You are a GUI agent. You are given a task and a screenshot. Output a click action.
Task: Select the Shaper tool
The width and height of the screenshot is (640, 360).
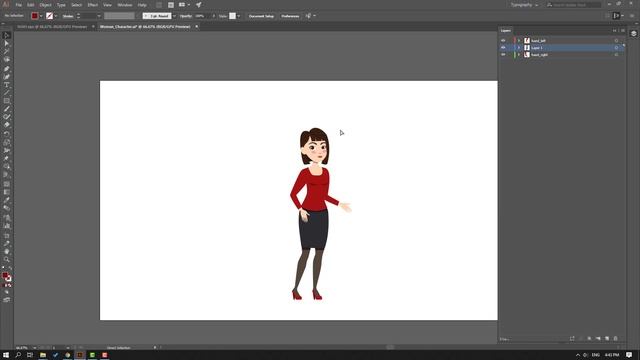point(7,117)
